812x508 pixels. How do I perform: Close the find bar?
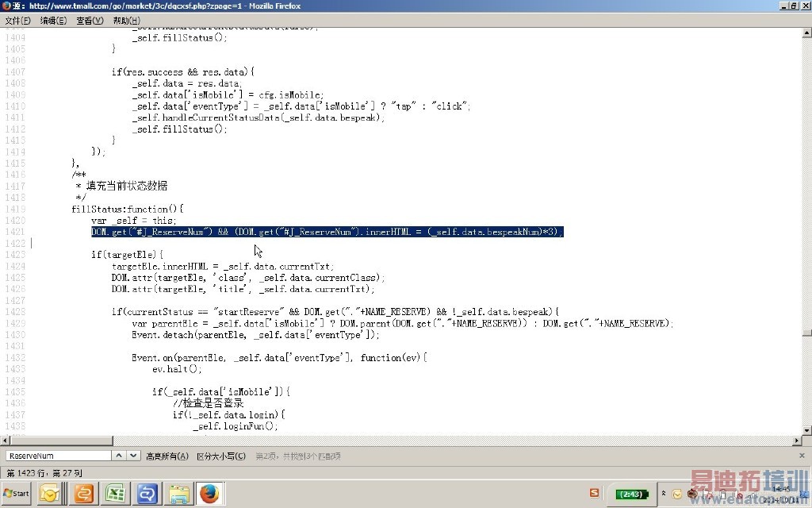point(802,456)
